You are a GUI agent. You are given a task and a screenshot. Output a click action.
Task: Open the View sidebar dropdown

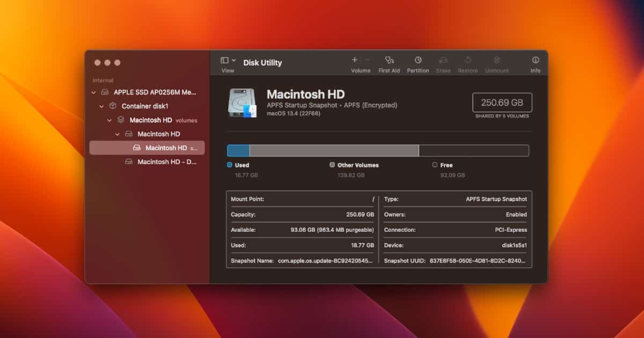pyautogui.click(x=228, y=60)
